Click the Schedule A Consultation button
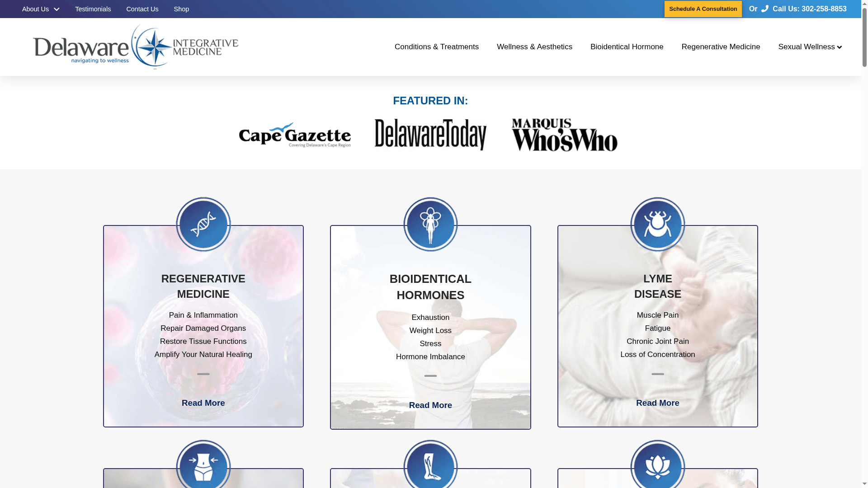Screen dimensions: 868x488 click(x=703, y=9)
